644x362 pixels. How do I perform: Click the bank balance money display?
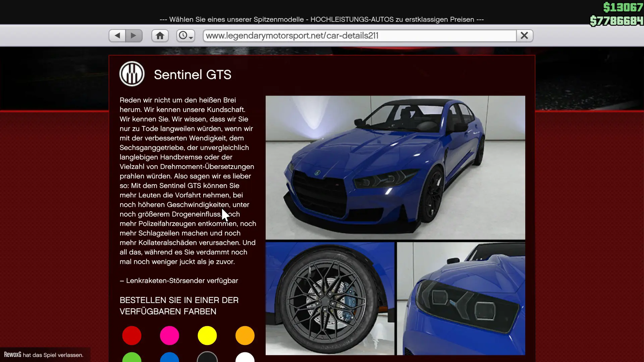pos(616,21)
